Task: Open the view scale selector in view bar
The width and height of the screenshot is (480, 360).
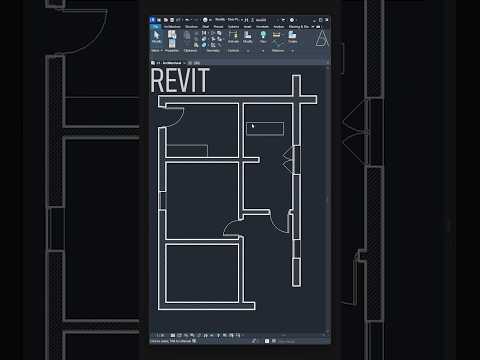Action: click(x=160, y=335)
